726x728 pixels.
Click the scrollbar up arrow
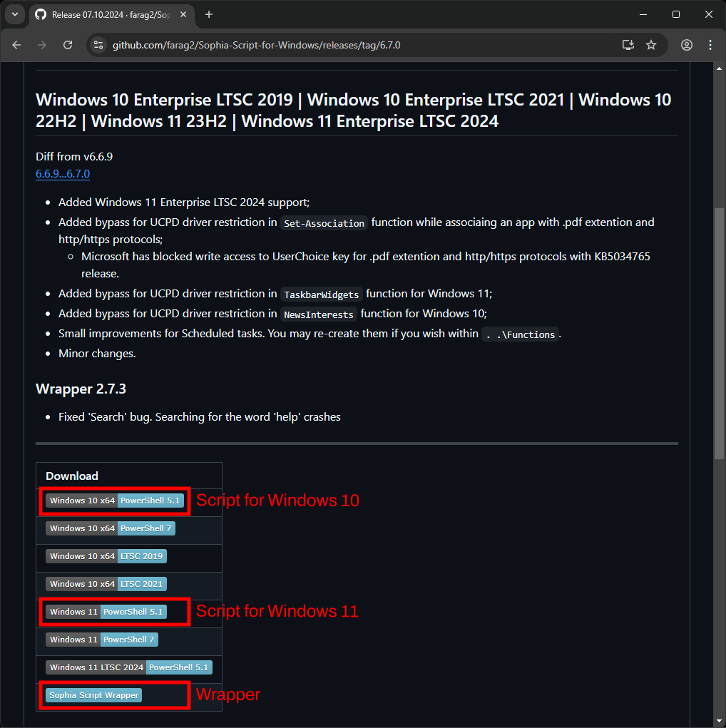[719, 68]
